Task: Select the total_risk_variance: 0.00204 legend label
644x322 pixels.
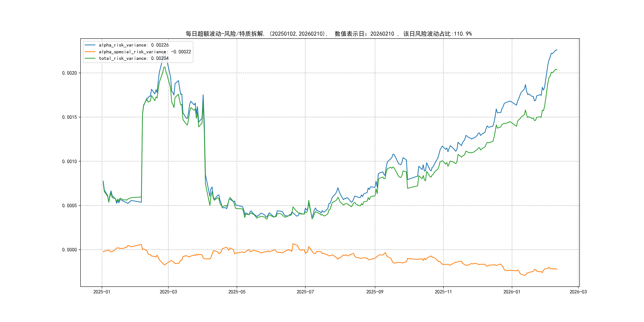Action: (134, 58)
